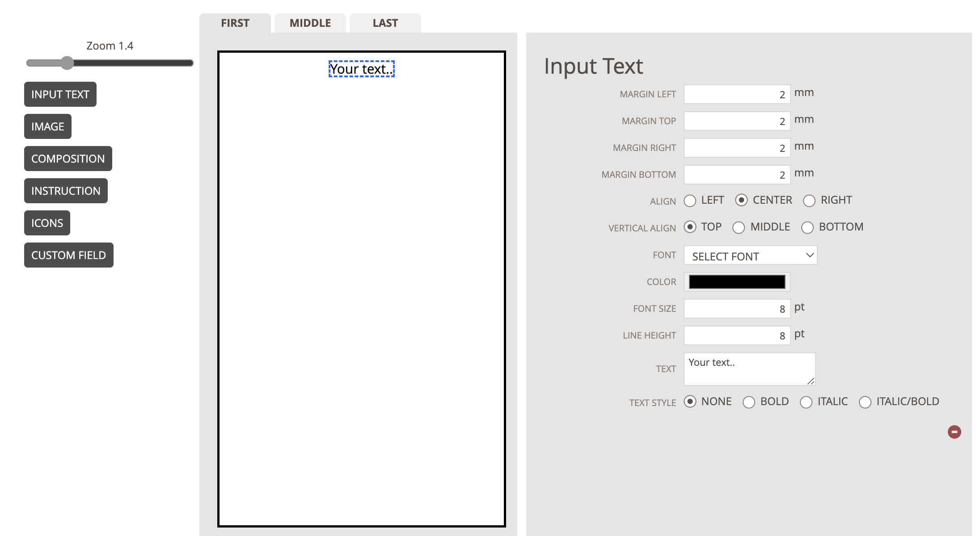Switch to the MIDDLE tab
The width and height of the screenshot is (980, 536).
(x=310, y=23)
